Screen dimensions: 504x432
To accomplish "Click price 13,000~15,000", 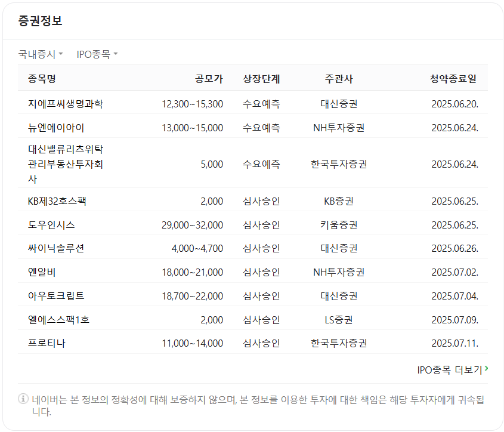I will pyautogui.click(x=192, y=128).
